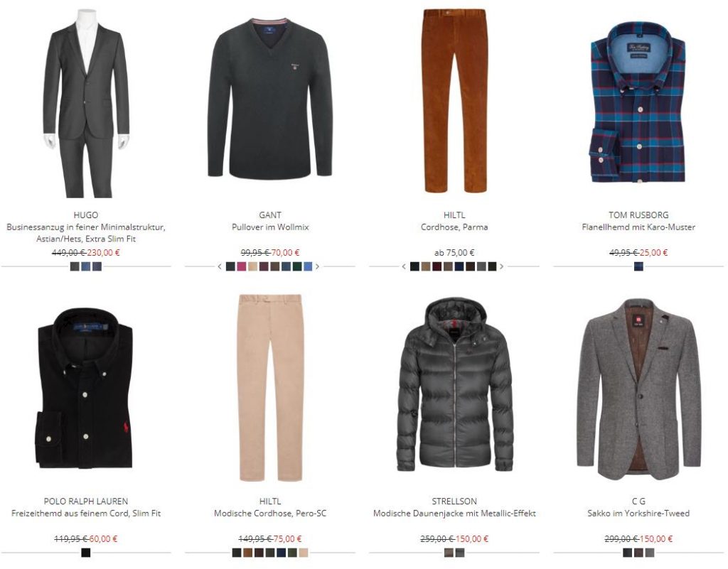The width and height of the screenshot is (728, 569).
Task: Pick beige swatch under Modische Cordhose Pero-SC
Action: tap(303, 552)
